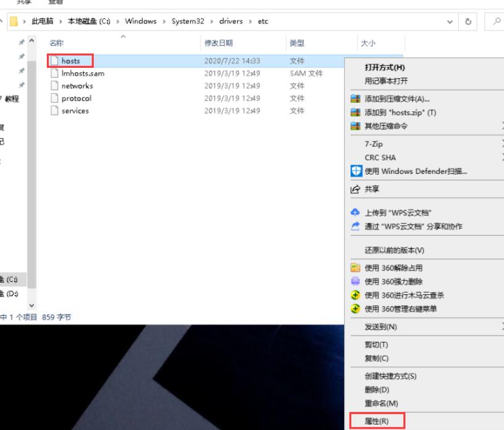Click the SAM 文件 type cell
The image size is (504, 430).
point(306,73)
